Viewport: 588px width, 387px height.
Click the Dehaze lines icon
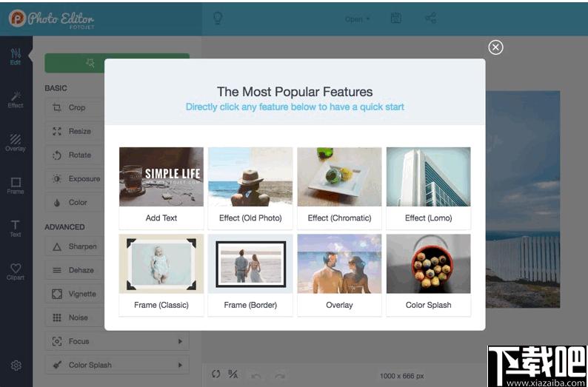pyautogui.click(x=57, y=270)
